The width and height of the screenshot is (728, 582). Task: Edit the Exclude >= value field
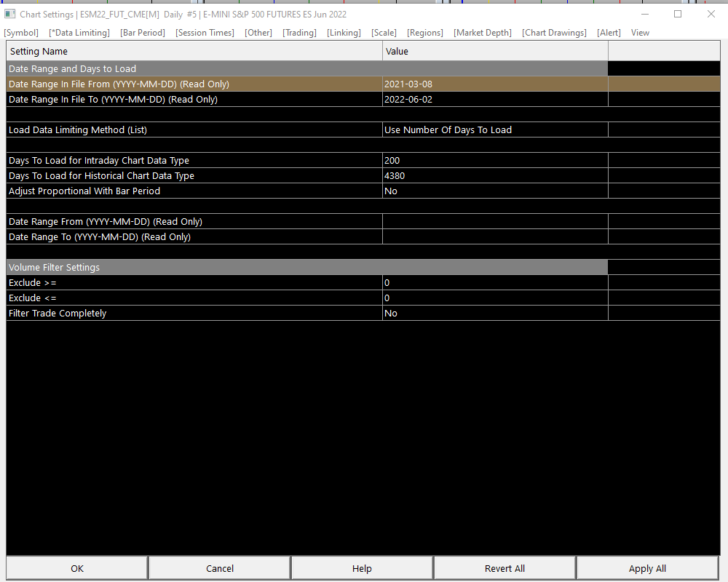(495, 283)
